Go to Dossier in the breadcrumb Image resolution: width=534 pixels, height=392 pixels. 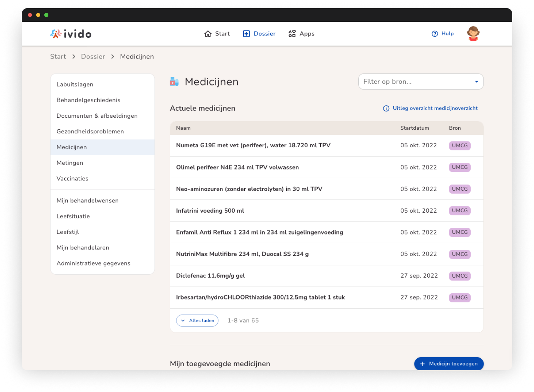(x=93, y=56)
